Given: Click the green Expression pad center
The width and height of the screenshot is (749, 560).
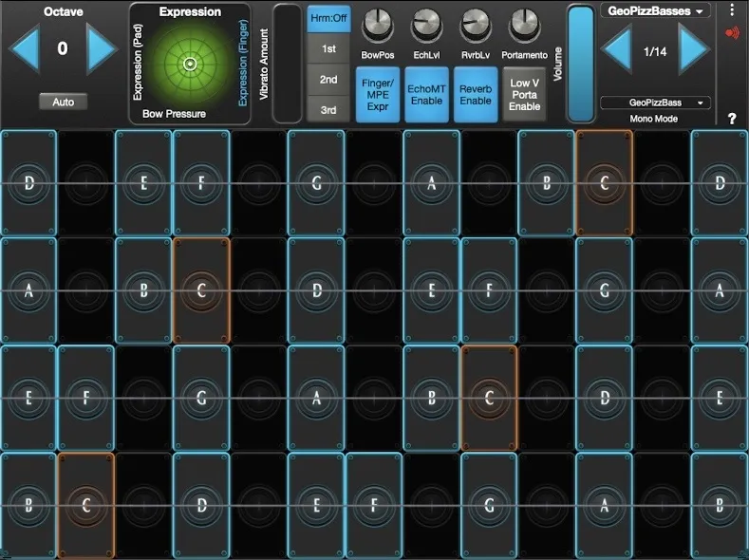Looking at the screenshot, I should (x=190, y=64).
